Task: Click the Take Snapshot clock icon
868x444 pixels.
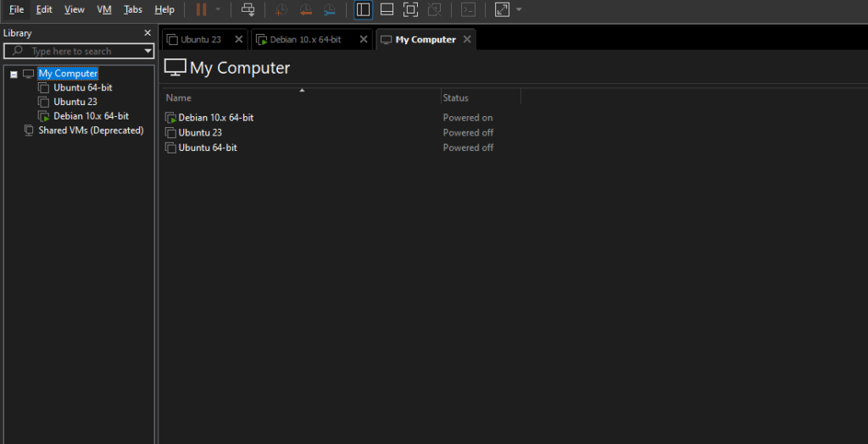Action: tap(281, 10)
